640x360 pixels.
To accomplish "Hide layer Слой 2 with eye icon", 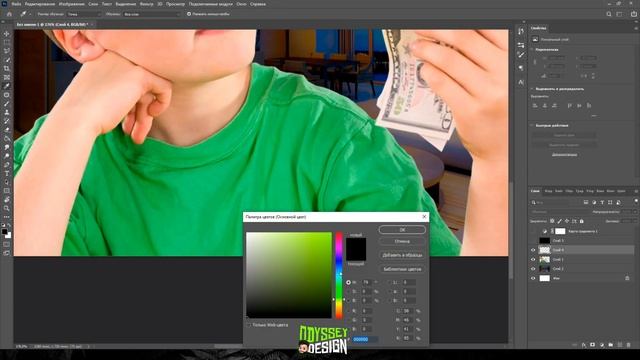I will point(533,269).
